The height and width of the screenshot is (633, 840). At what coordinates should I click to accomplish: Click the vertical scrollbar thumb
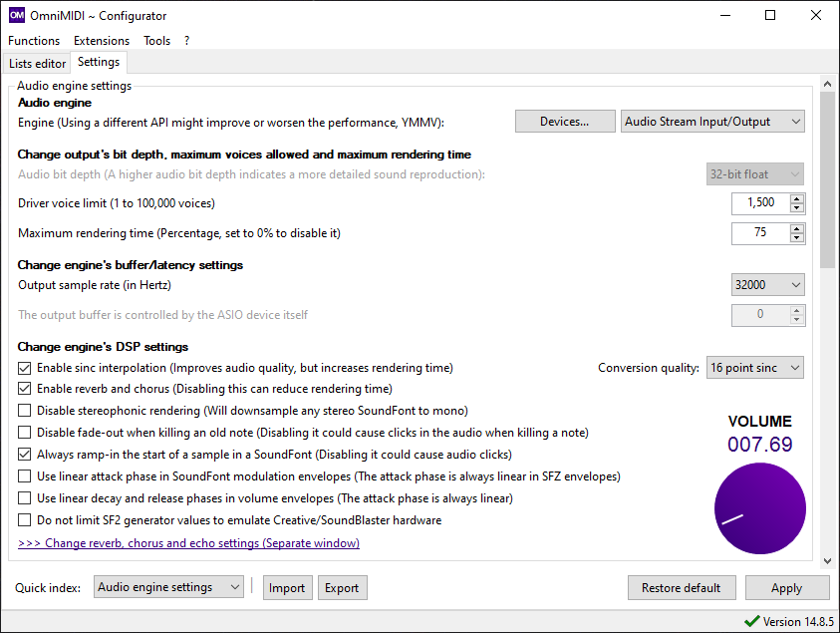click(x=827, y=179)
